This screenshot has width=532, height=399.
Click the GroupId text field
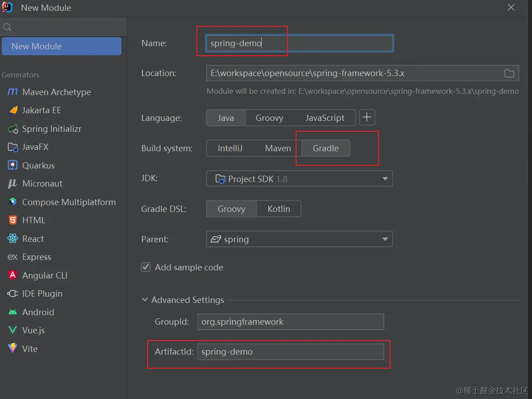tap(290, 322)
